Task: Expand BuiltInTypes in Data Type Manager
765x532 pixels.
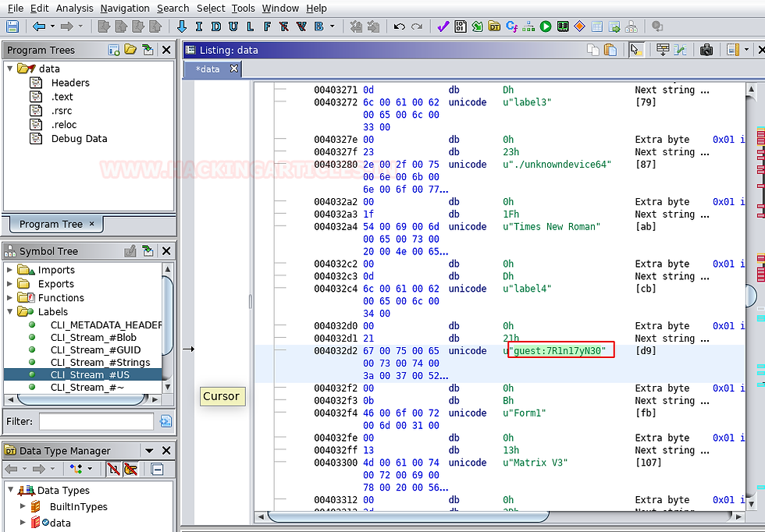Action: (23, 506)
